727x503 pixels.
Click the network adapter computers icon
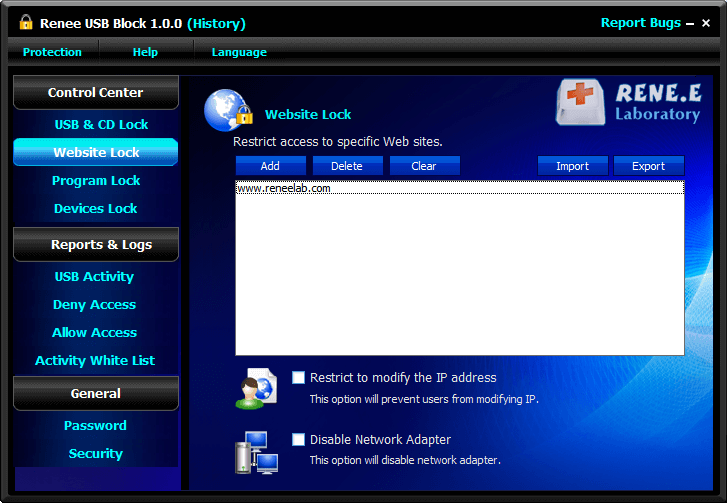(255, 451)
